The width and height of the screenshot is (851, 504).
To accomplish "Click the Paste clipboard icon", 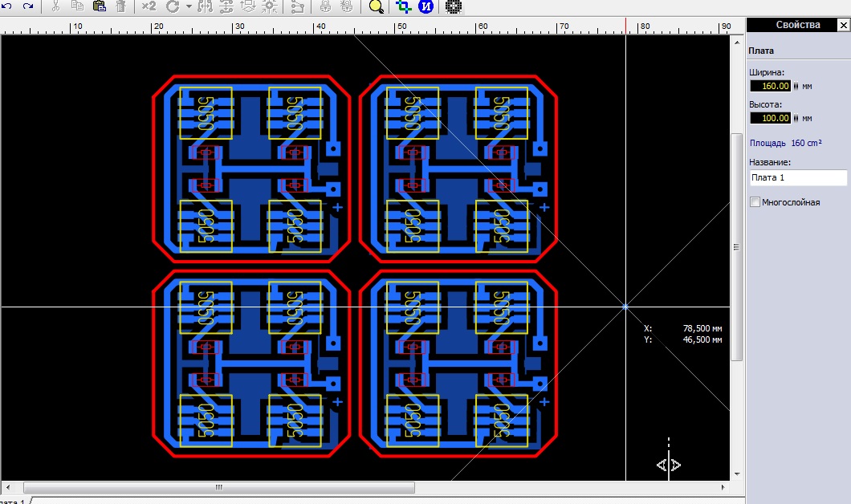I will 100,6.
